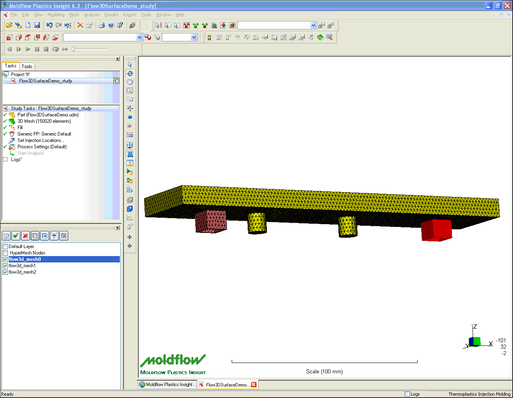Uncheck the flow3d_mesh1 layer checkbox
Viewport: 513px width, 398px height.
pos(5,266)
